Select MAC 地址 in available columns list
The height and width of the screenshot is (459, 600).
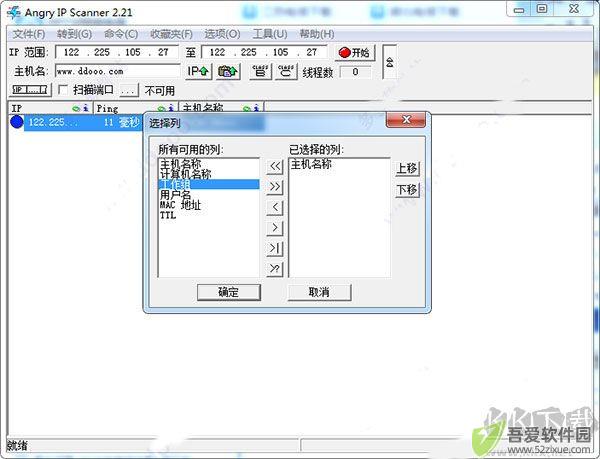[x=209, y=205]
